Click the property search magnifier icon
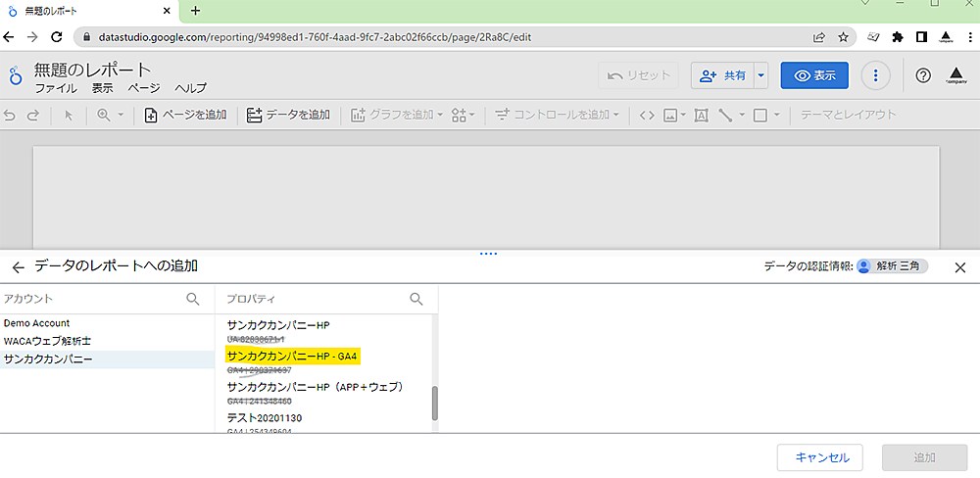This screenshot has width=980, height=478. (416, 299)
